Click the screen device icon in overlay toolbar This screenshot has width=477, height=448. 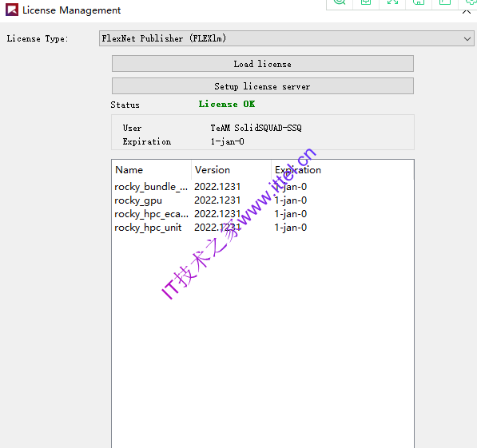[366, 2]
